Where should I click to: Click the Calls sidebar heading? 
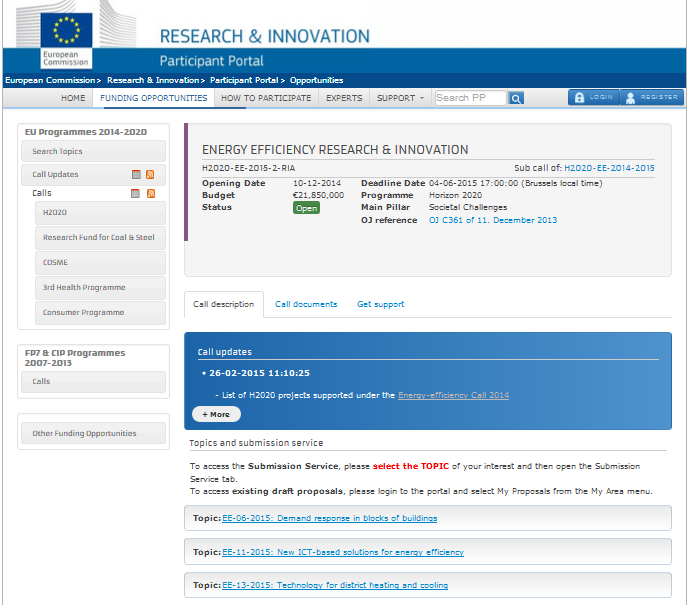pos(42,193)
